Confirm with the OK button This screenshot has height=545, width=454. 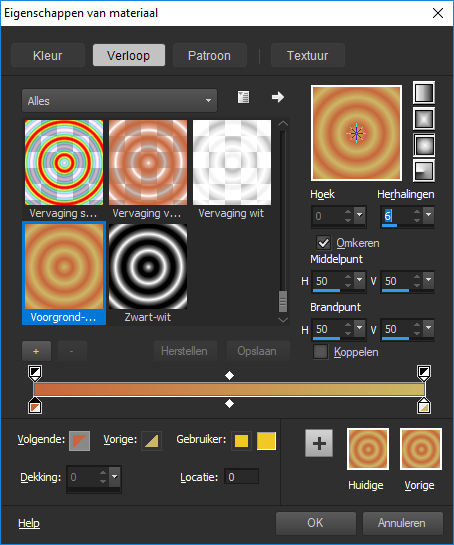click(x=315, y=523)
